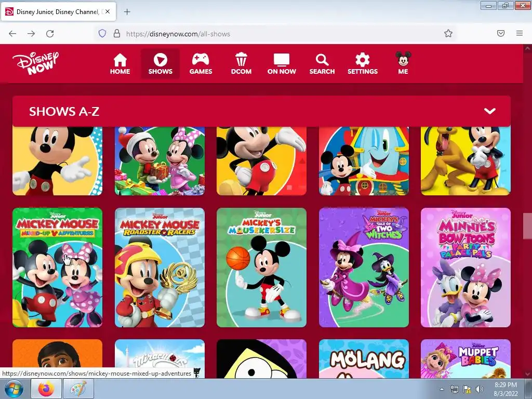
Task: Open the Muppet Babies show tile
Action: [465, 358]
